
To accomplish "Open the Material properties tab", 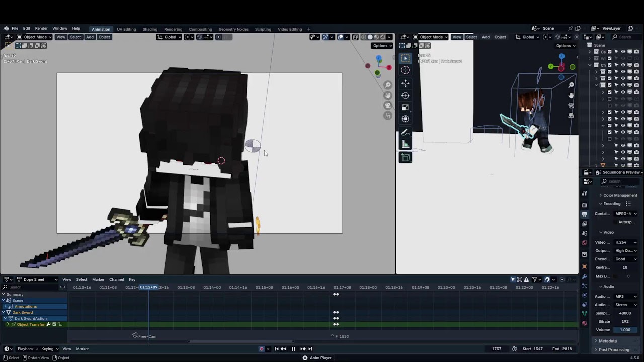I will point(584,323).
